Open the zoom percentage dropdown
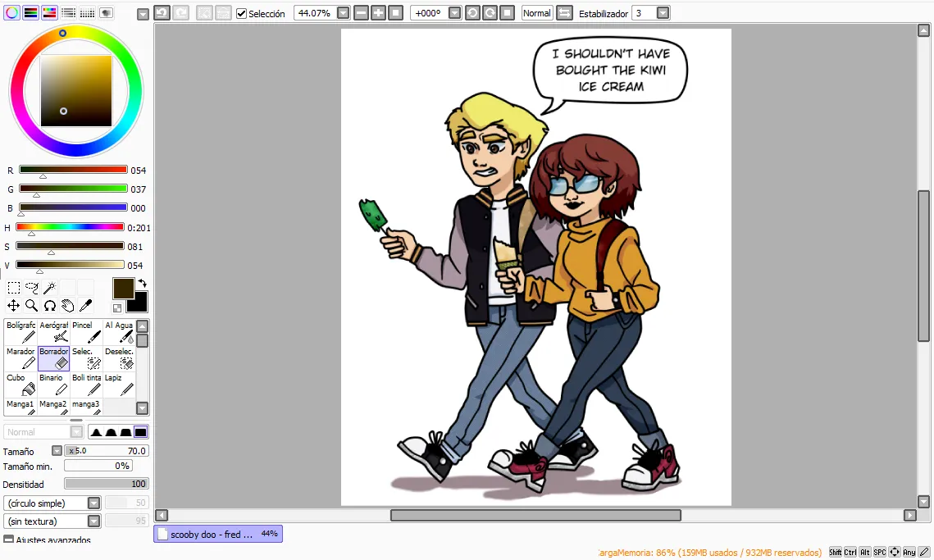This screenshot has width=934, height=560. click(343, 13)
